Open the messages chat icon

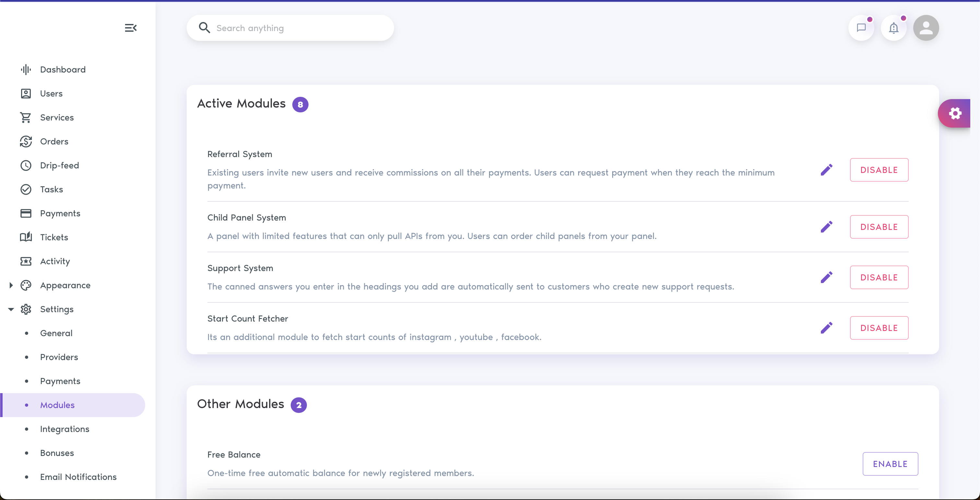[861, 28]
